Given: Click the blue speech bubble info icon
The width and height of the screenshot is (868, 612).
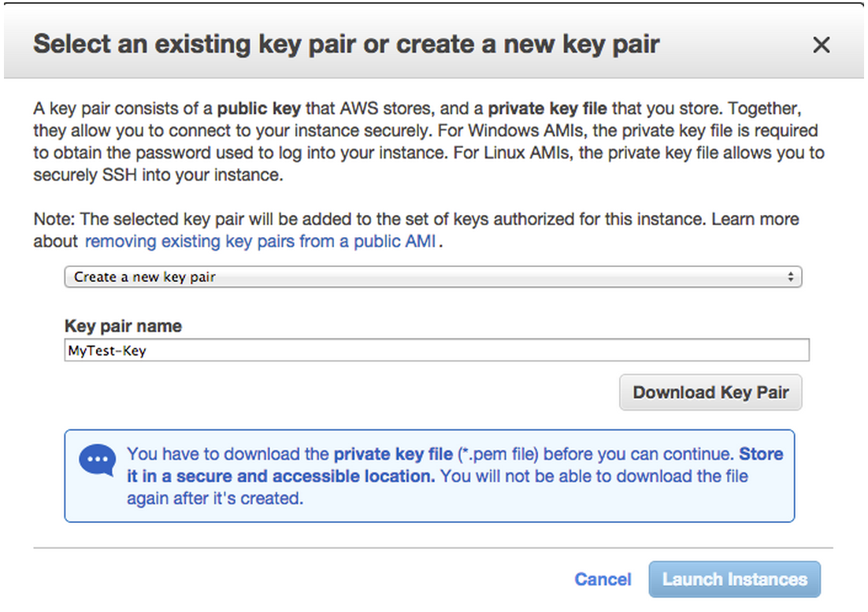Looking at the screenshot, I should (x=98, y=460).
